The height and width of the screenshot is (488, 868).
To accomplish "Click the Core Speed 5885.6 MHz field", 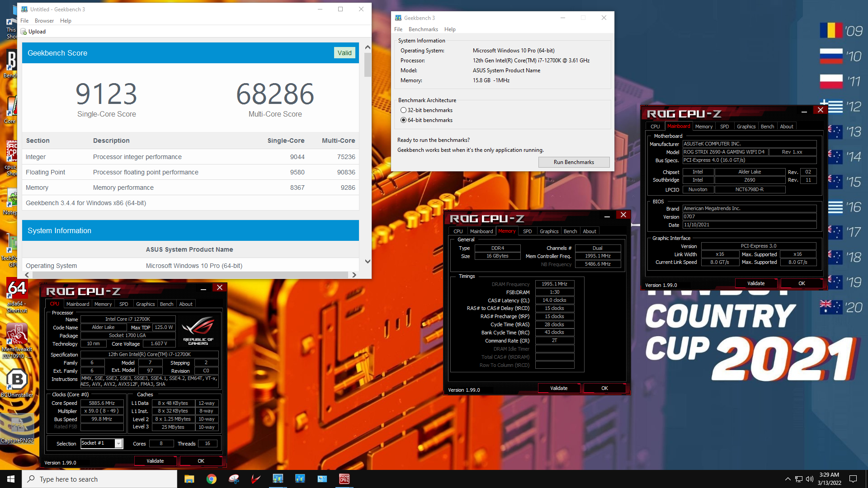I will tap(102, 403).
